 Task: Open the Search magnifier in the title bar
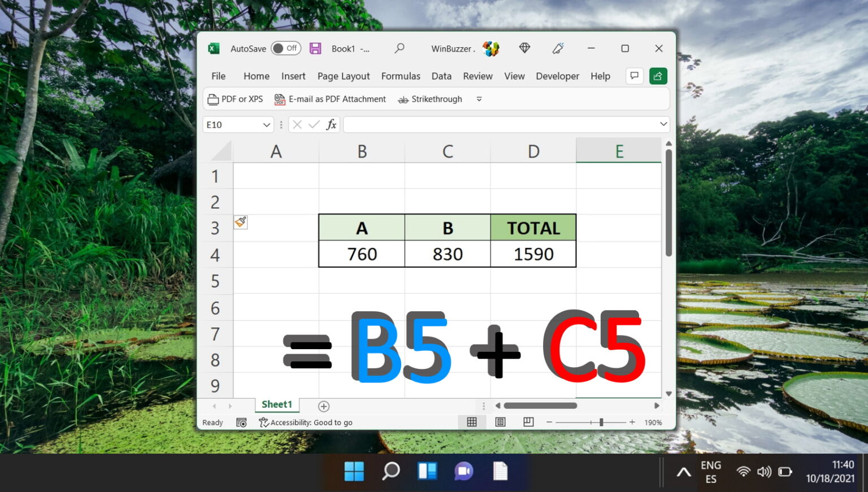point(400,48)
